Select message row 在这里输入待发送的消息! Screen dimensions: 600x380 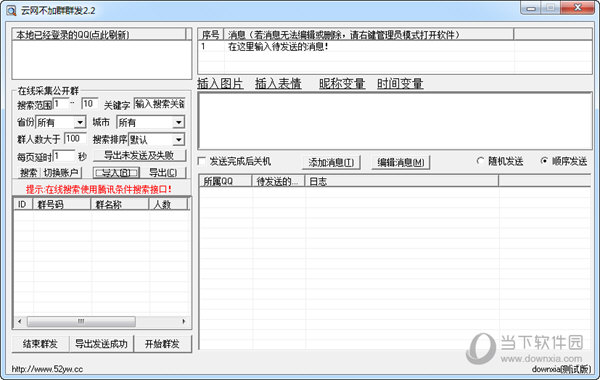click(395, 47)
